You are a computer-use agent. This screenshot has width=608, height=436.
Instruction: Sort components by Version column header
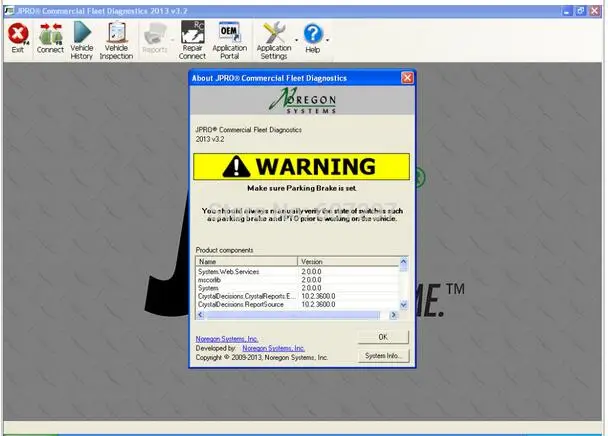point(348,261)
